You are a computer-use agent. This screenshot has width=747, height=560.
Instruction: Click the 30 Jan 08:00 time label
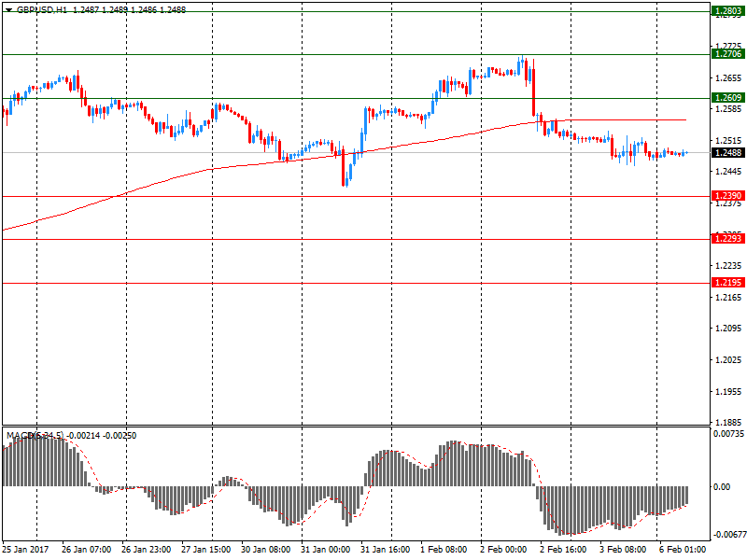click(x=265, y=549)
